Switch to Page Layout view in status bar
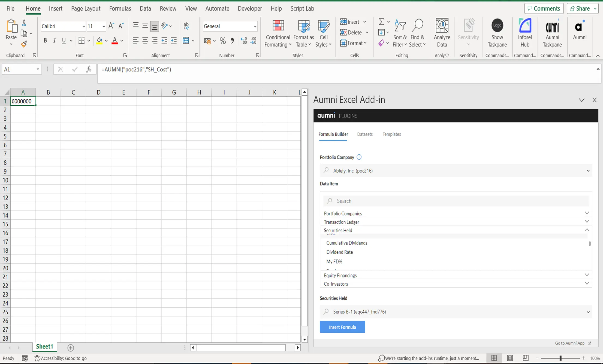603x364 pixels. tap(510, 358)
